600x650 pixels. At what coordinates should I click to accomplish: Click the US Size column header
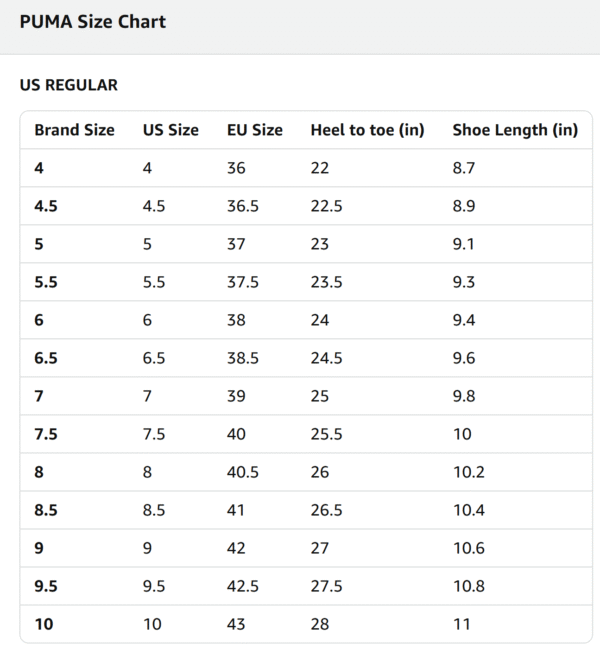[x=171, y=130]
